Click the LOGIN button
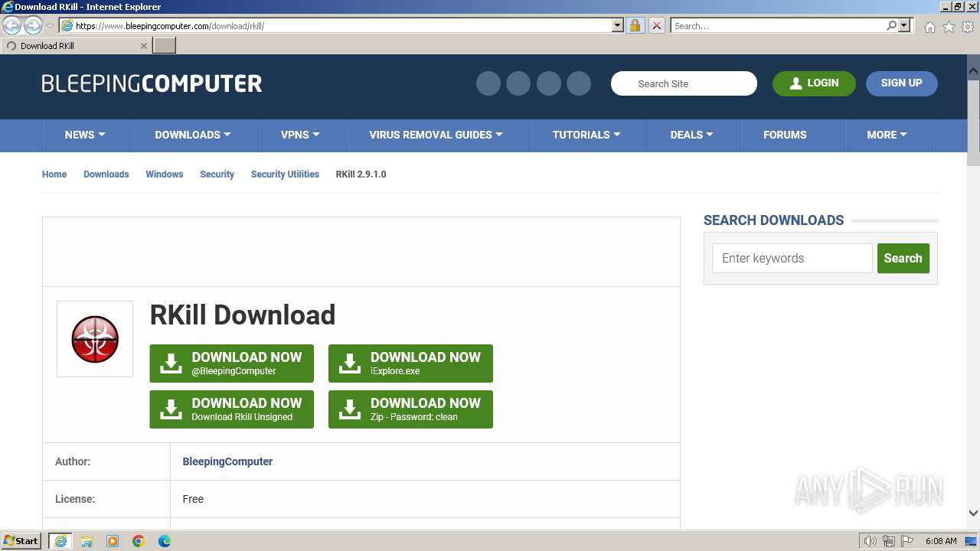Viewport: 980px width, 551px height. point(814,83)
